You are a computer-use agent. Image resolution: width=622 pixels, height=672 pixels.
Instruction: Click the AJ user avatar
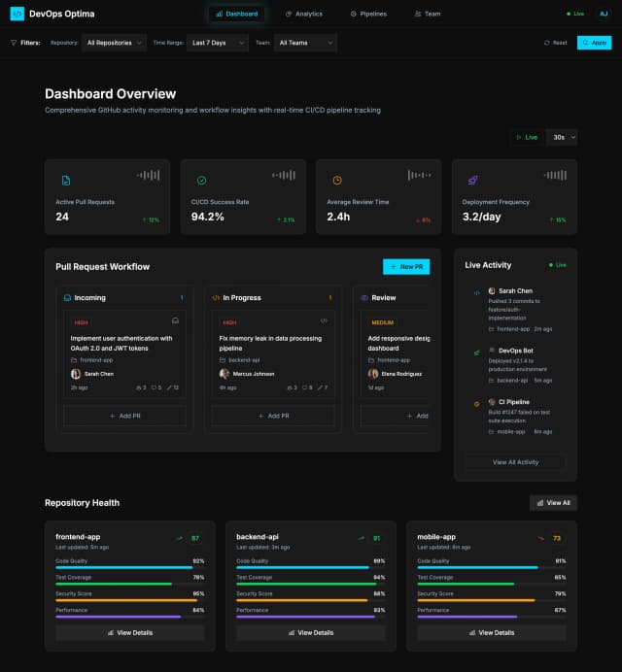click(x=603, y=14)
